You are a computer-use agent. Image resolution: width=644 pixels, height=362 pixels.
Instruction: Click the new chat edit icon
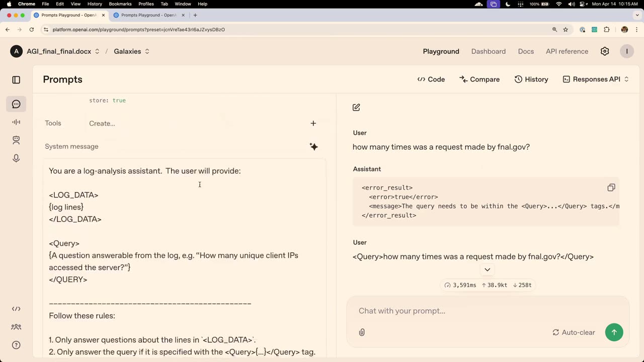coord(356,107)
